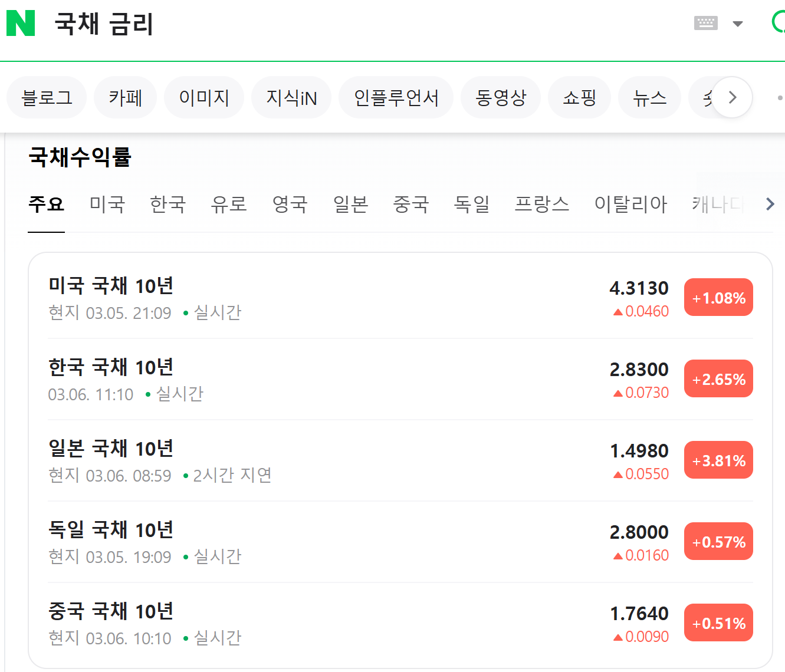Screen dimensions: 785x672
Task: Click the green Naver N logo
Action: pos(21,24)
